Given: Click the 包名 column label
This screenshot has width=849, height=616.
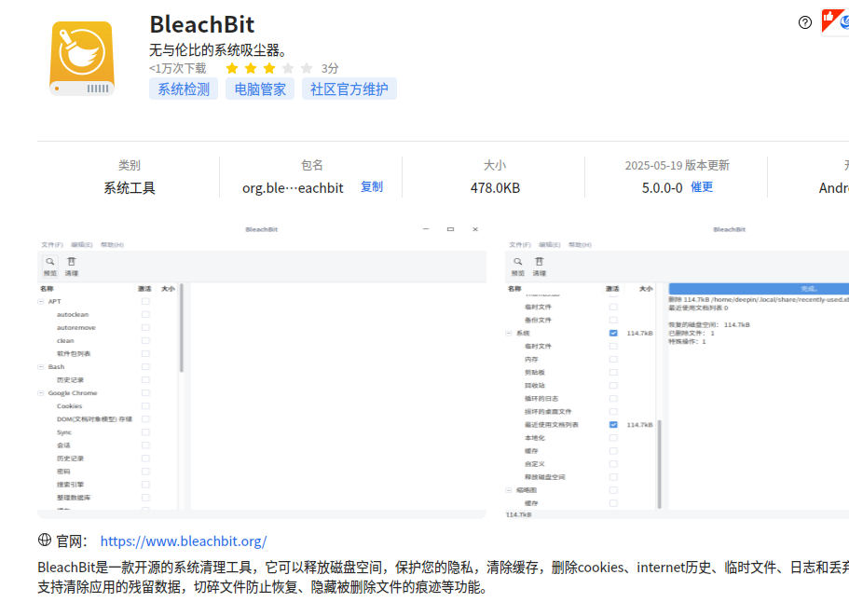Looking at the screenshot, I should 312,165.
